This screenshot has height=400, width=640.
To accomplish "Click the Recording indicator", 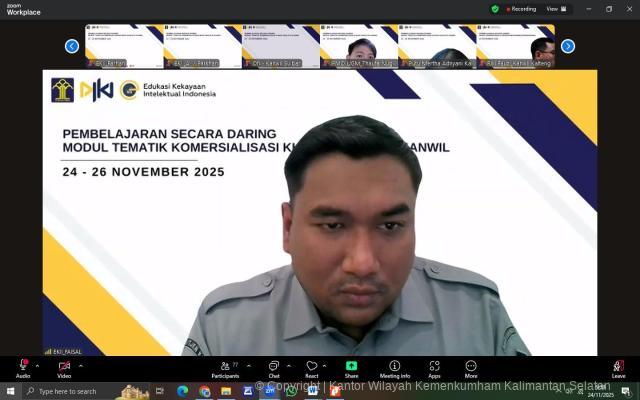I will [521, 9].
